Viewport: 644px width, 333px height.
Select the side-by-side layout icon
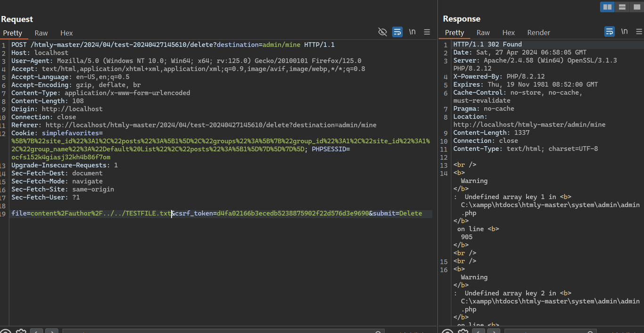coord(607,7)
